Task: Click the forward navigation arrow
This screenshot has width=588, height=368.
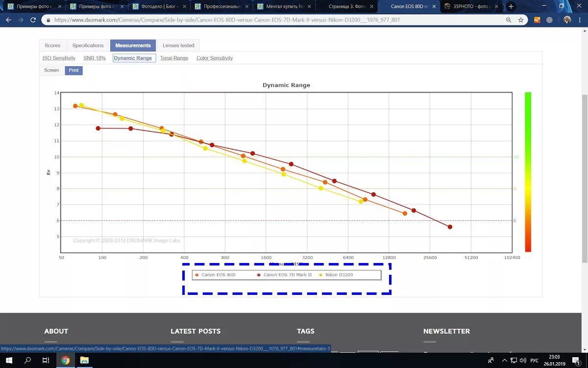Action: tap(21, 20)
